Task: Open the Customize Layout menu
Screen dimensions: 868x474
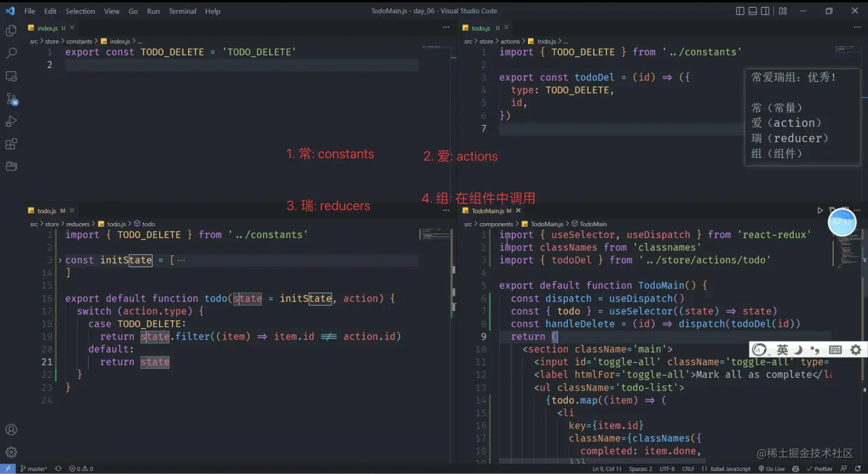Action: [x=782, y=11]
